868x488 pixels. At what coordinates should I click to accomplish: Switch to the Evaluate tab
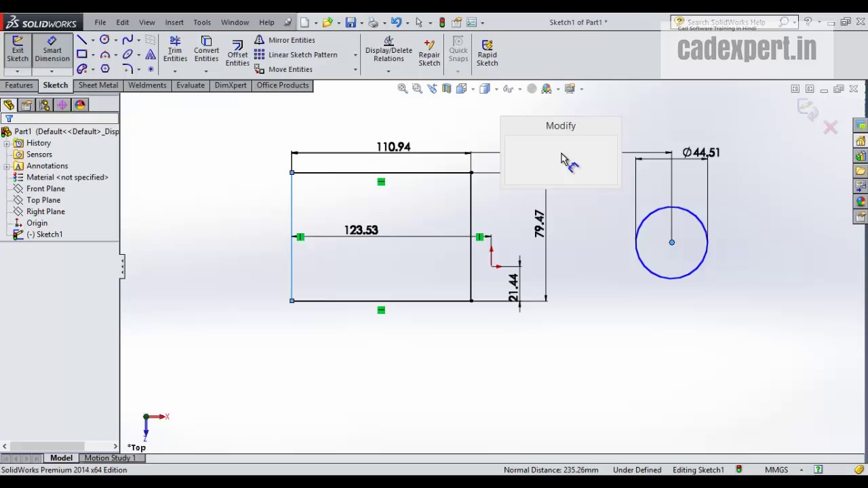pyautogui.click(x=191, y=85)
